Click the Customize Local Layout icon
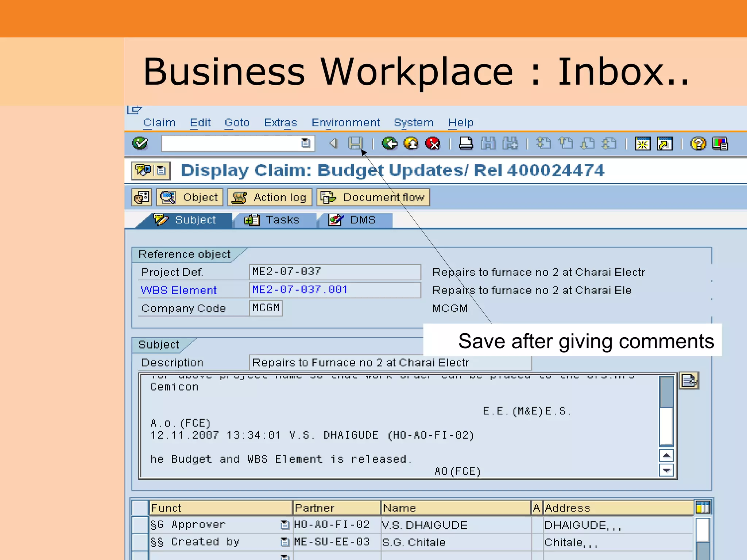Image resolution: width=747 pixels, height=560 pixels. (720, 143)
